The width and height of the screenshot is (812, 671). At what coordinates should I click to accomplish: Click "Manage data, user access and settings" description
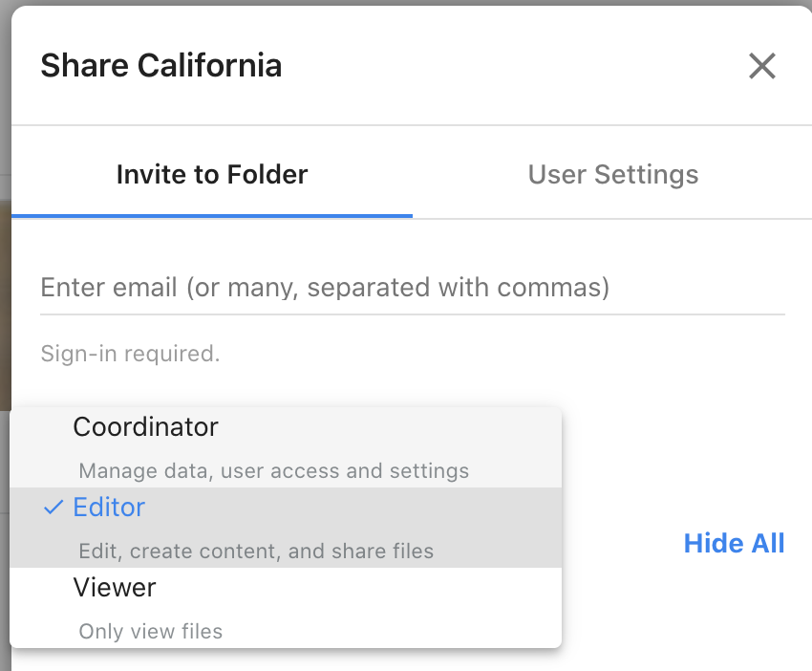point(274,471)
